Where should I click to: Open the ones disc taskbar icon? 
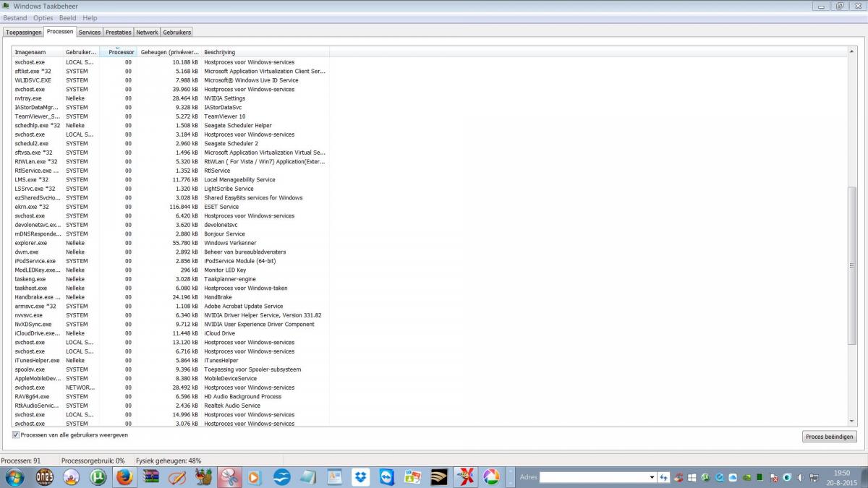coord(44,477)
